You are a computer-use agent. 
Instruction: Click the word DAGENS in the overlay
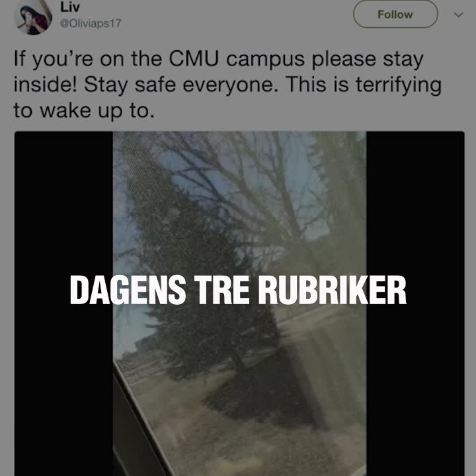coord(128,290)
